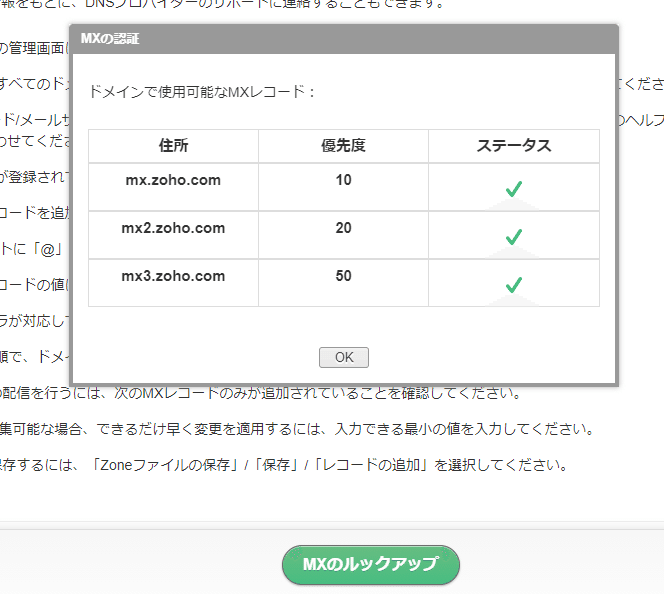
Task: Click the 優先度 column header
Action: pos(343,146)
